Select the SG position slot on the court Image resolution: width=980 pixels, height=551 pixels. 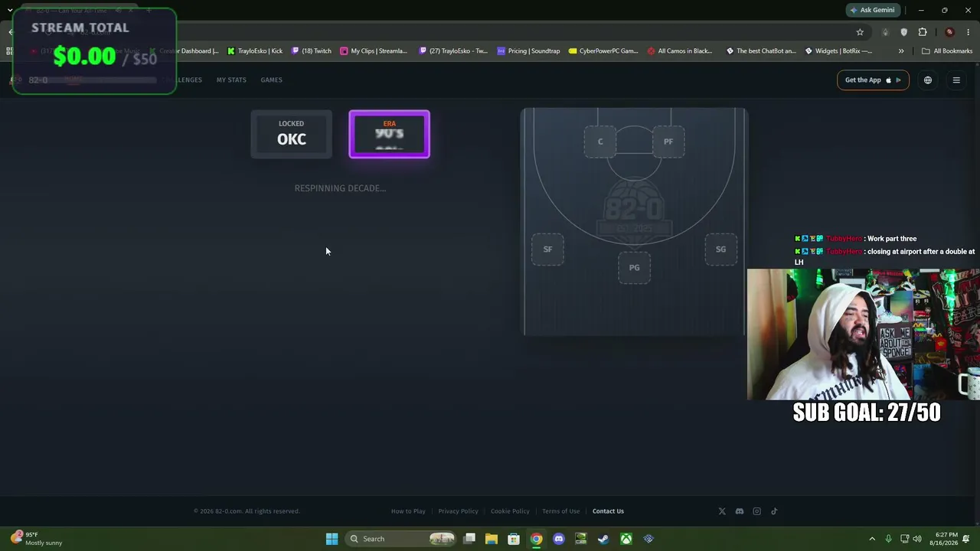(720, 249)
